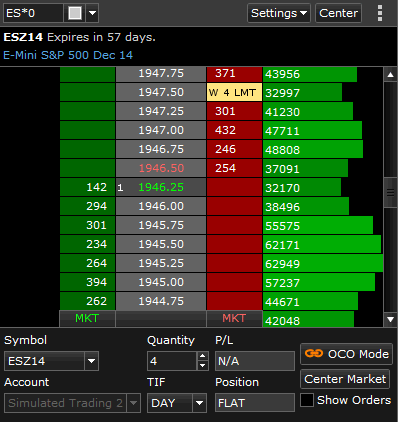Open the color swatch dropdown arrow
The image size is (398, 424).
[92, 13]
